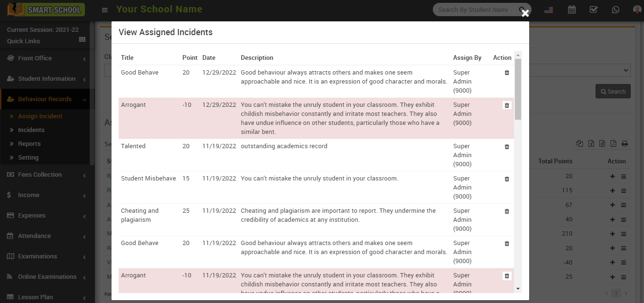
Task: Open the task checklist icon
Action: click(593, 9)
